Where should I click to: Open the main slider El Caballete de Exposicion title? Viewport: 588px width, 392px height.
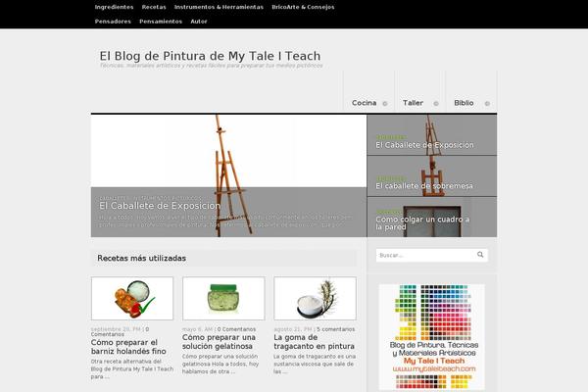160,206
